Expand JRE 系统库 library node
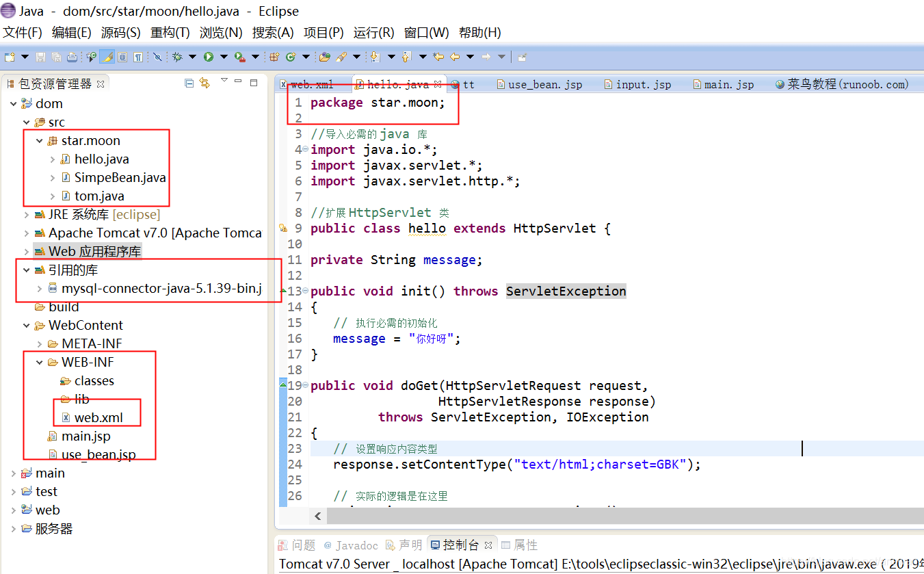Screen dimensions: 924x574 coord(27,215)
